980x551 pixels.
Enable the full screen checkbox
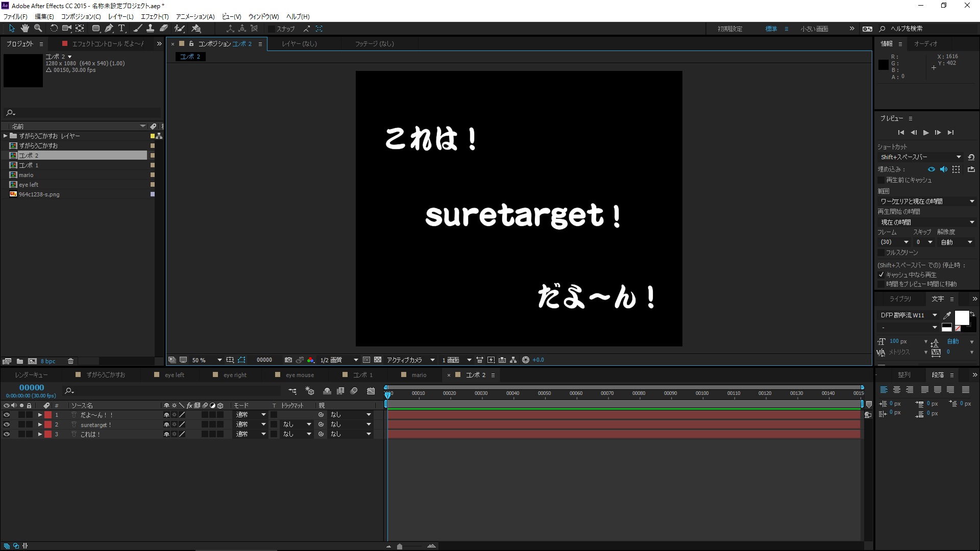pos(881,253)
